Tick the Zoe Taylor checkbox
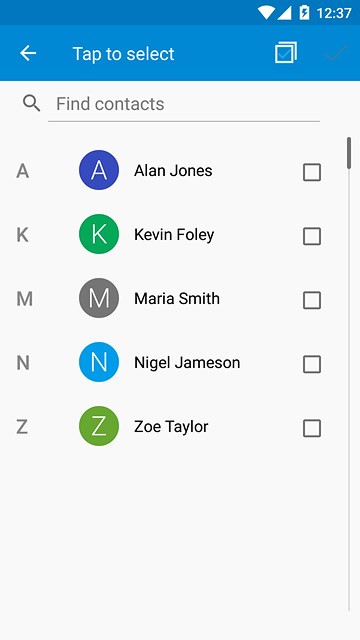360x640 pixels. point(312,429)
